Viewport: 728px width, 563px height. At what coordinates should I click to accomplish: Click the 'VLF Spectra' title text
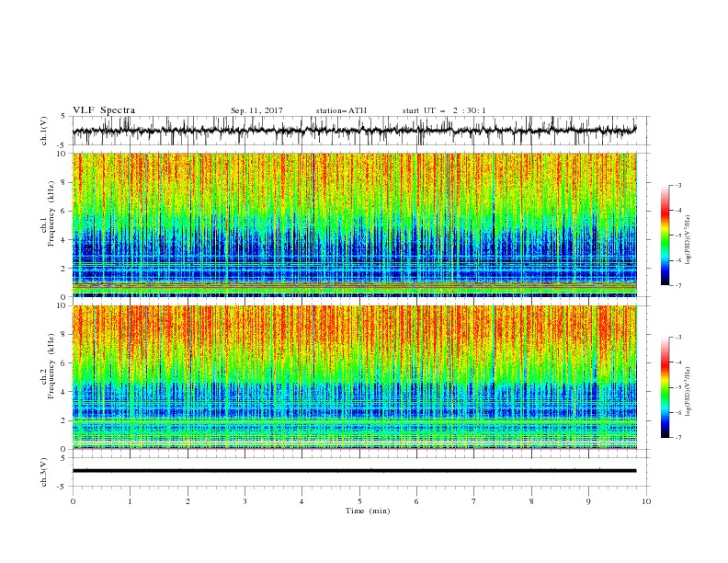pos(104,110)
